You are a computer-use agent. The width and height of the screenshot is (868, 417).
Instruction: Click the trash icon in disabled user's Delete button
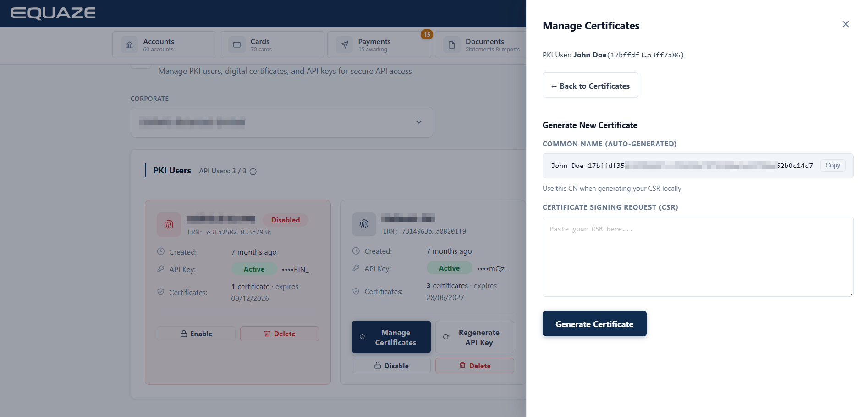(x=267, y=334)
